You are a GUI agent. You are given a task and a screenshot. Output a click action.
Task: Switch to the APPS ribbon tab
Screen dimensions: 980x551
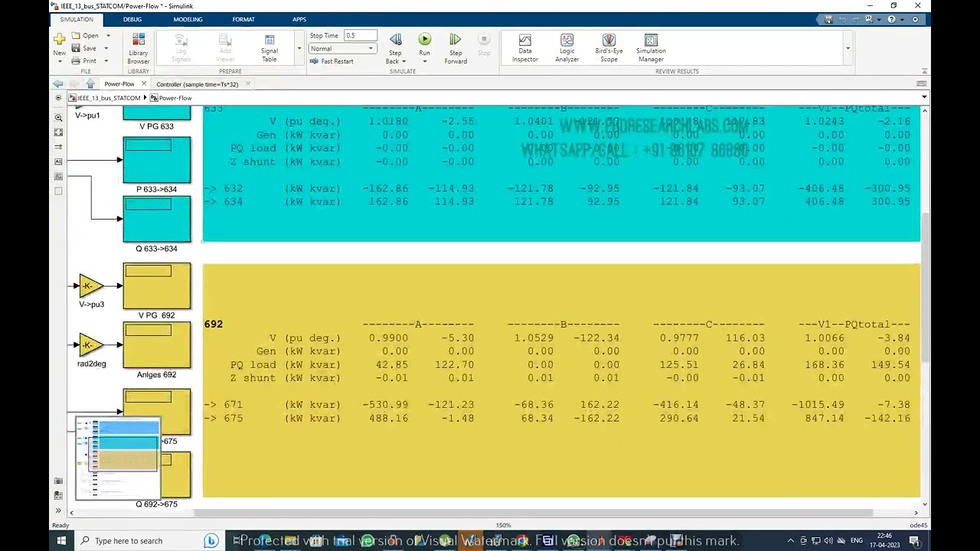[x=299, y=19]
